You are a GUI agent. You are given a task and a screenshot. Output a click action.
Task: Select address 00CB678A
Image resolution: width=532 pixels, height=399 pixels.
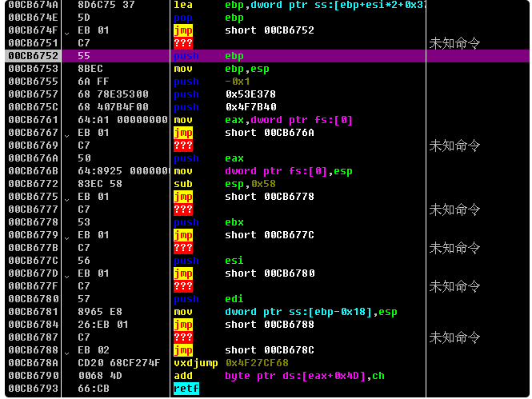[x=34, y=363]
